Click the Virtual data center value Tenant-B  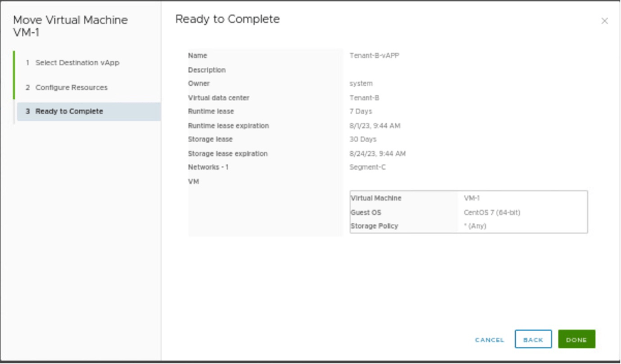point(364,98)
